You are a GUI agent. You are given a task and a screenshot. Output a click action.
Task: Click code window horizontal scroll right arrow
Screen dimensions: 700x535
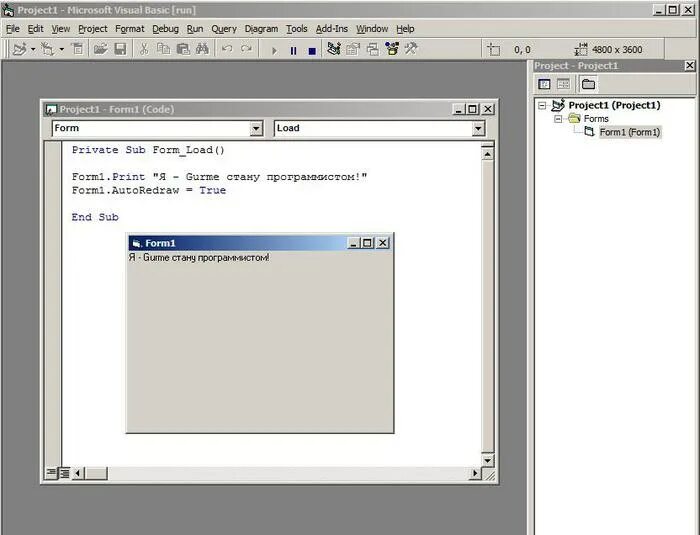click(475, 472)
